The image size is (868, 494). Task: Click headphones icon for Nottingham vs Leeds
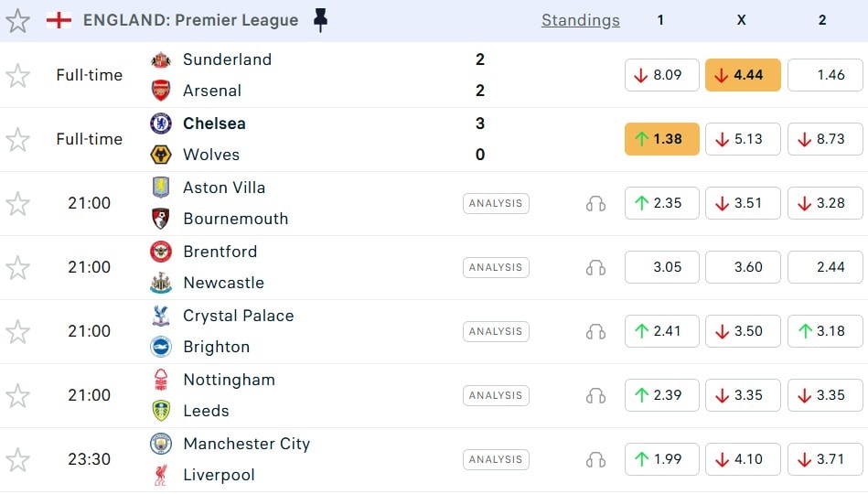pyautogui.click(x=595, y=395)
